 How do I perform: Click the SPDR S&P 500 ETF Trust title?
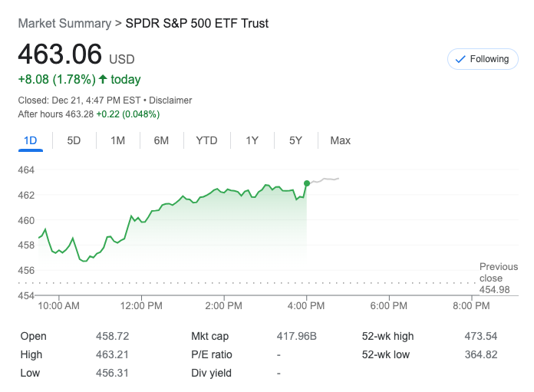tap(197, 23)
